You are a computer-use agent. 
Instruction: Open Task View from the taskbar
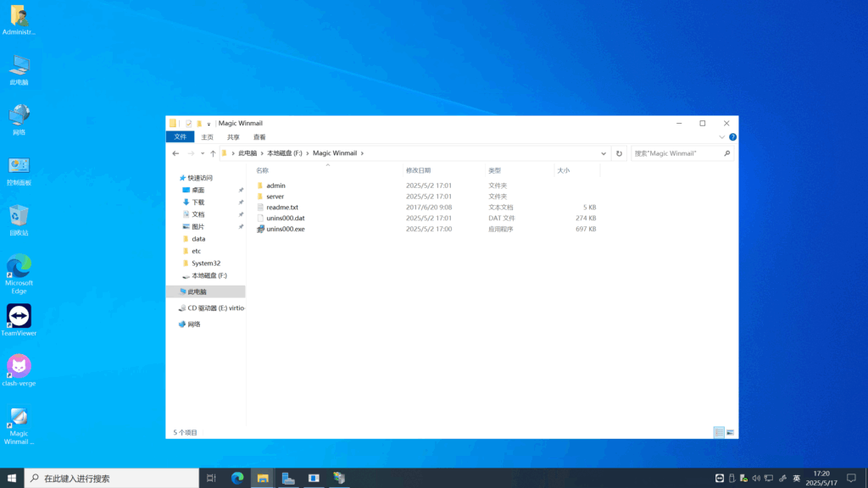(211, 478)
